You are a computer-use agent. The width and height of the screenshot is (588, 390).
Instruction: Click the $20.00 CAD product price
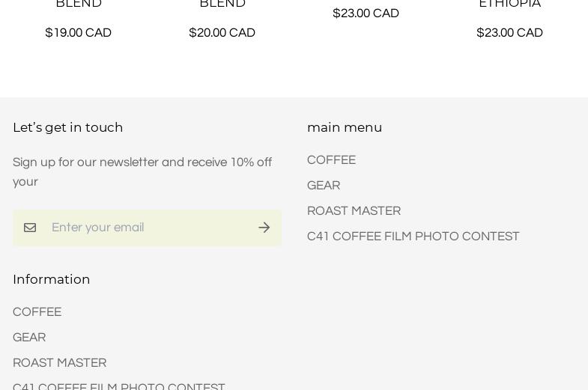(x=222, y=33)
